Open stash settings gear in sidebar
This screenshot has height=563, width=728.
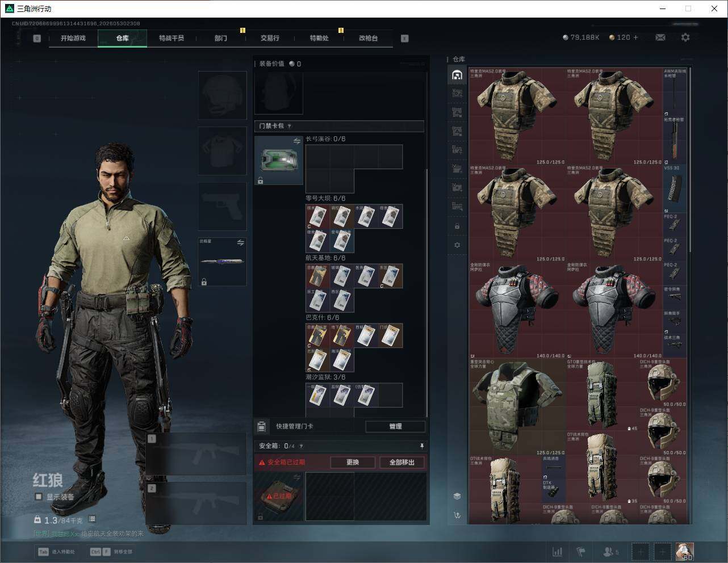[457, 245]
